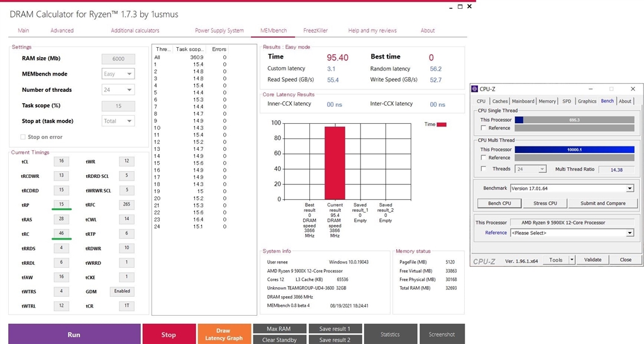Open the CPU tab in CPU-Z
Image resolution: width=644 pixels, height=344 pixels.
481,101
